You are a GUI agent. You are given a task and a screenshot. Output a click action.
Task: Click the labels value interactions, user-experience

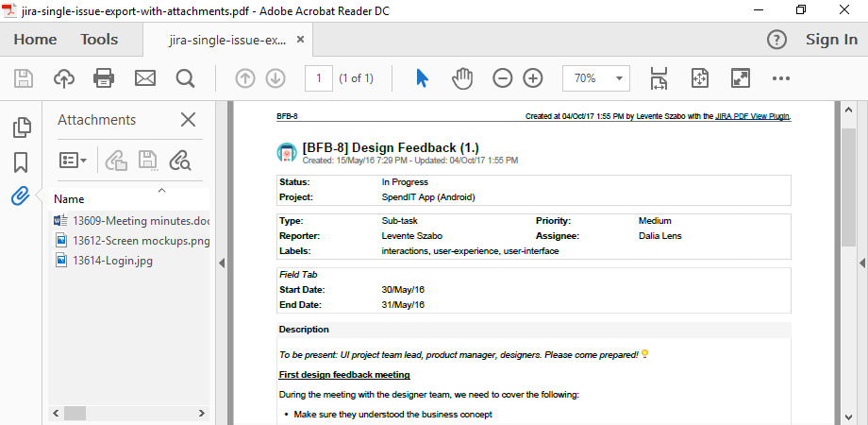(x=470, y=251)
